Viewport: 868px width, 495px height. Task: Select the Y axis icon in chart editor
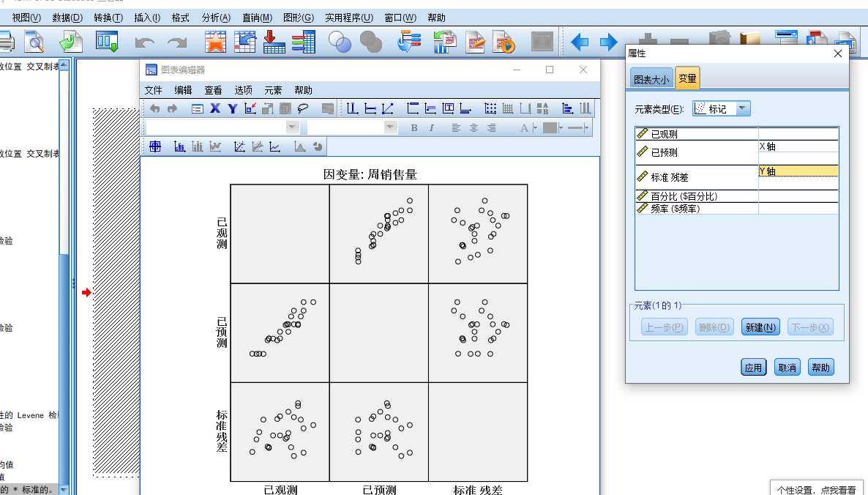click(x=233, y=108)
